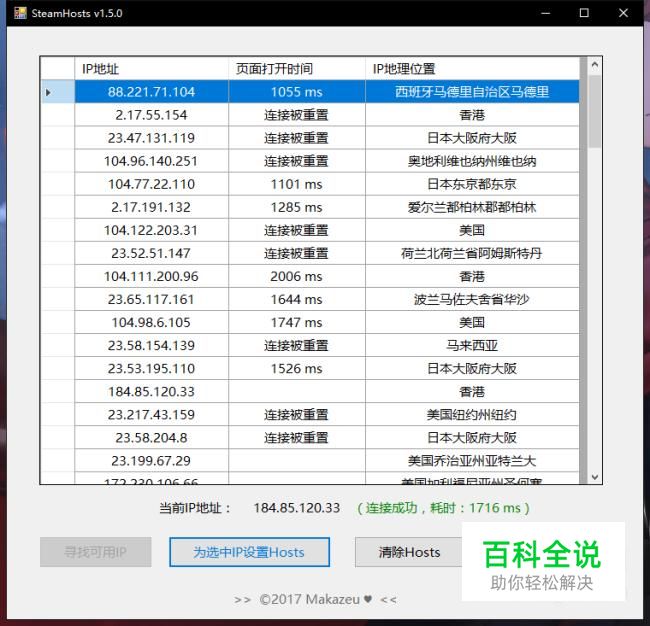Click the 1526 ms time cell
The image size is (650, 626).
(297, 369)
